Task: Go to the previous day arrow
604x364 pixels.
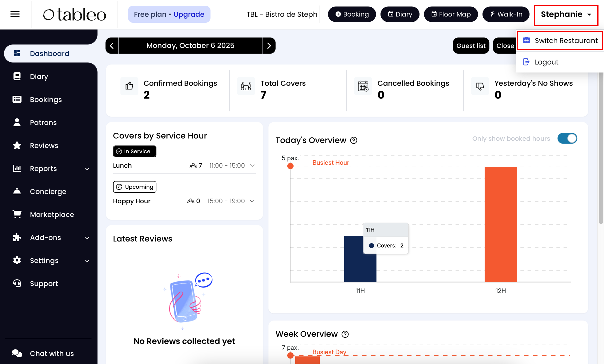Action: coord(112,46)
